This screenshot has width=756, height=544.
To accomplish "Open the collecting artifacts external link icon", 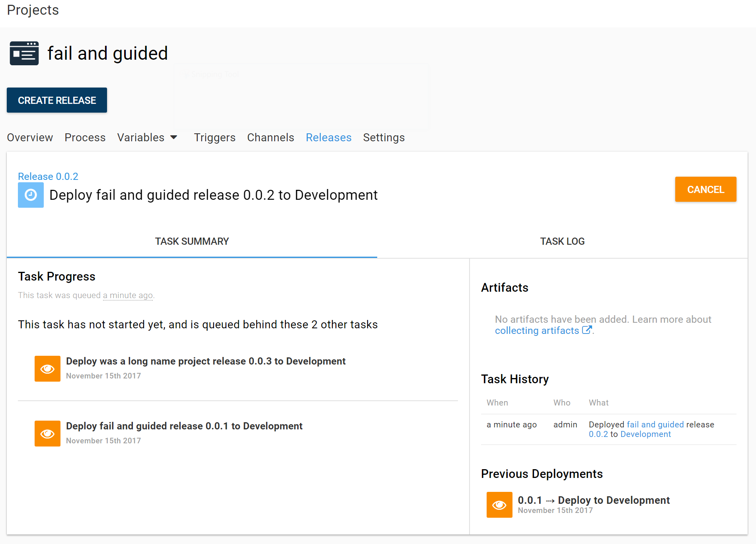I will click(586, 330).
